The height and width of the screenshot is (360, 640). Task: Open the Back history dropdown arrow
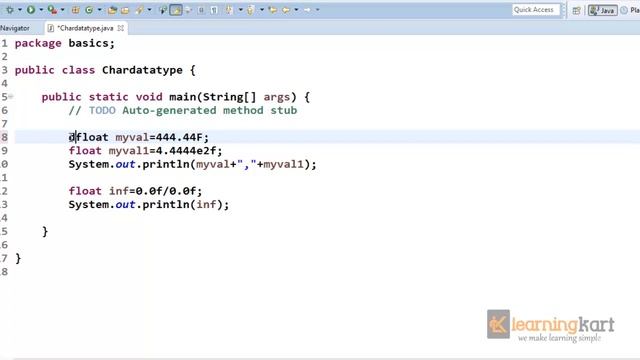[x=296, y=9]
